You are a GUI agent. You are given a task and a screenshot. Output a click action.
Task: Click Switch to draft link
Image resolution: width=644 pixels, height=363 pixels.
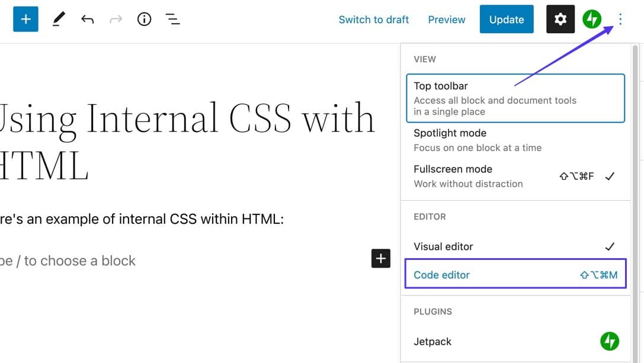pos(374,20)
